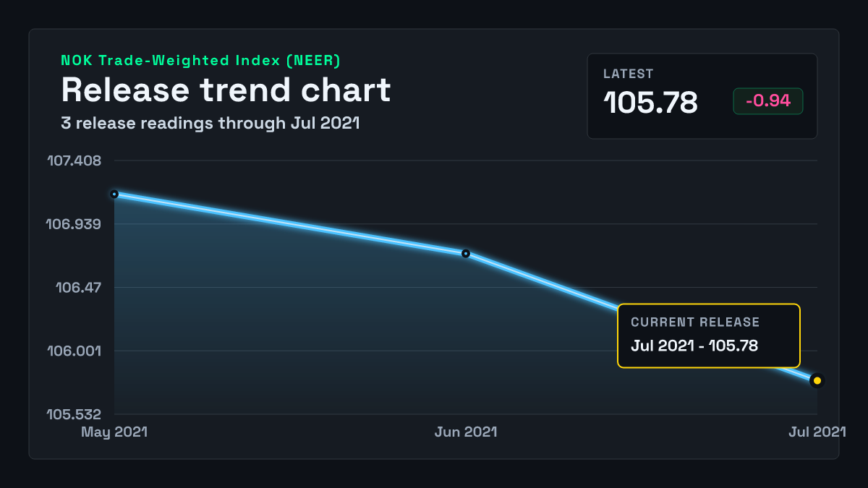The width and height of the screenshot is (868, 488).
Task: Click the 3 release readings subtitle
Action: [x=210, y=123]
